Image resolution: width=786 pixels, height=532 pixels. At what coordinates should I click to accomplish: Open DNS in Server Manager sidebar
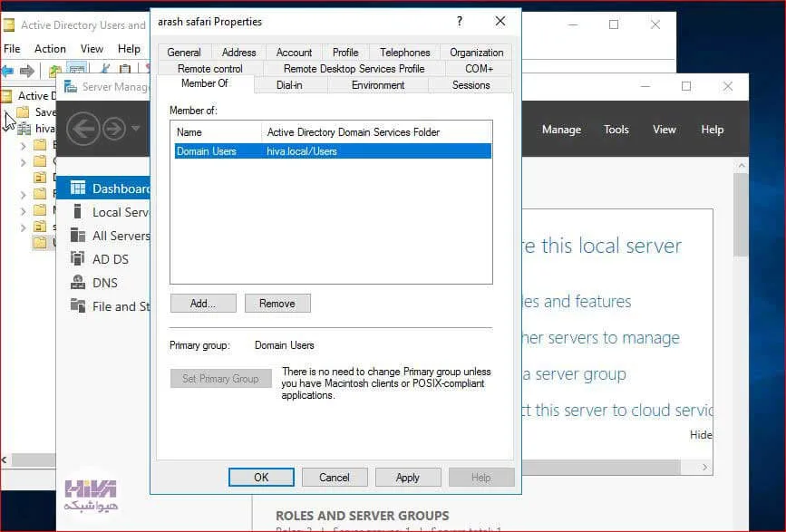(93, 283)
